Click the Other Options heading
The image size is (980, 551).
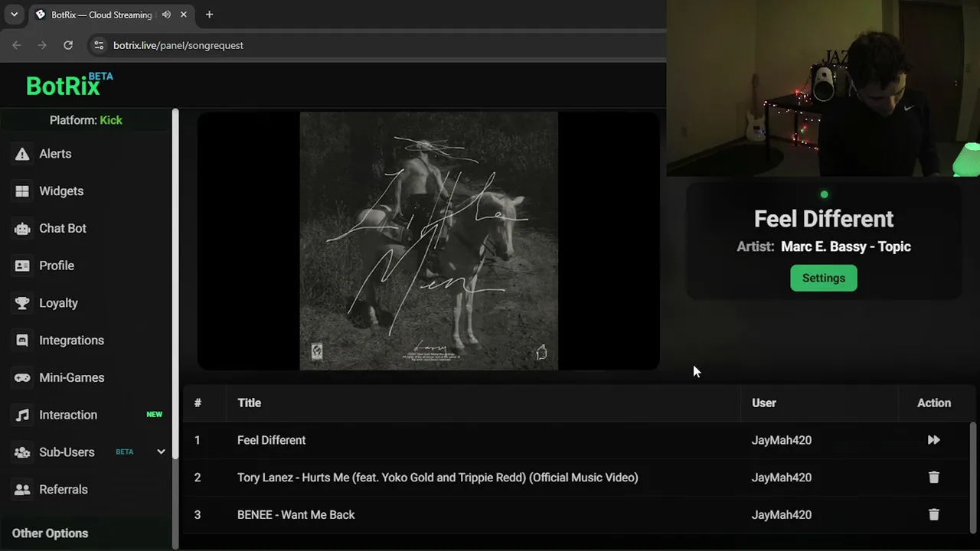click(50, 533)
